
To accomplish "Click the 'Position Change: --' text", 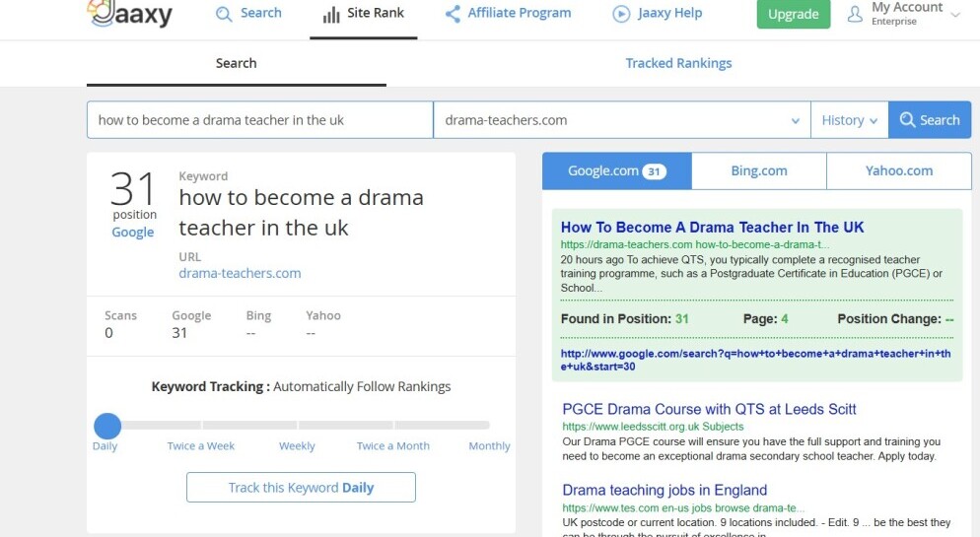I will pos(895,319).
